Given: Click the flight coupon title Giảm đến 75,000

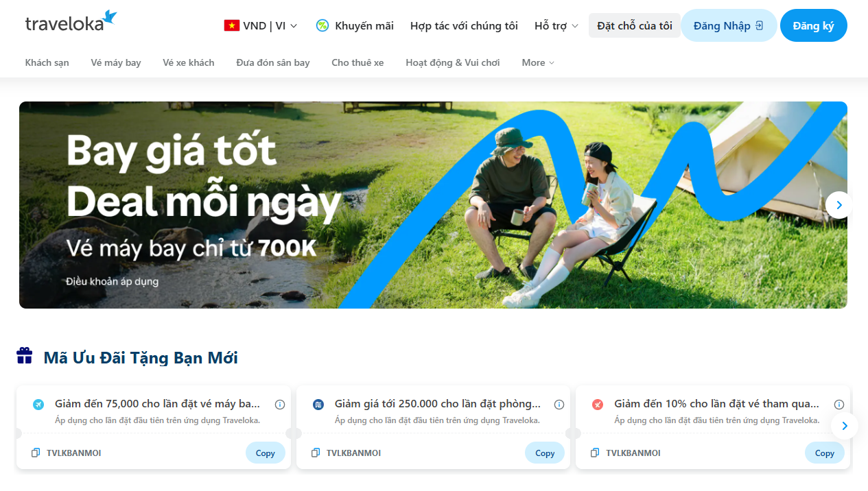Looking at the screenshot, I should click(x=158, y=404).
